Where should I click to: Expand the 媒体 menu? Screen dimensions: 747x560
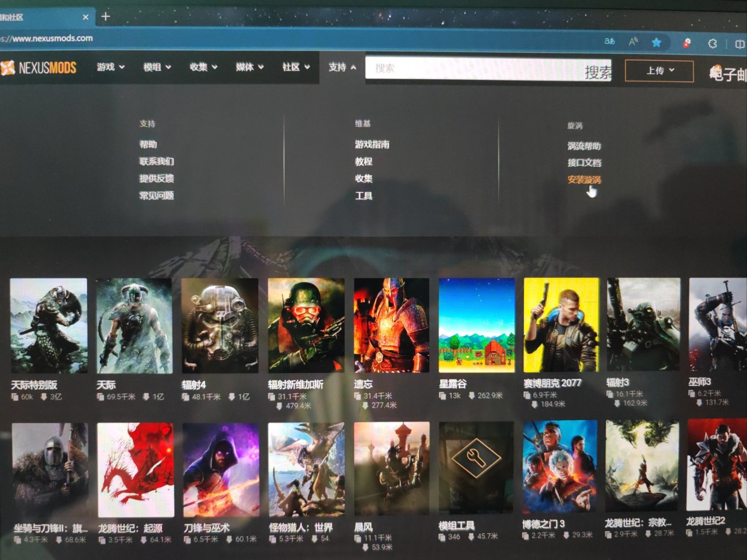[x=249, y=67]
